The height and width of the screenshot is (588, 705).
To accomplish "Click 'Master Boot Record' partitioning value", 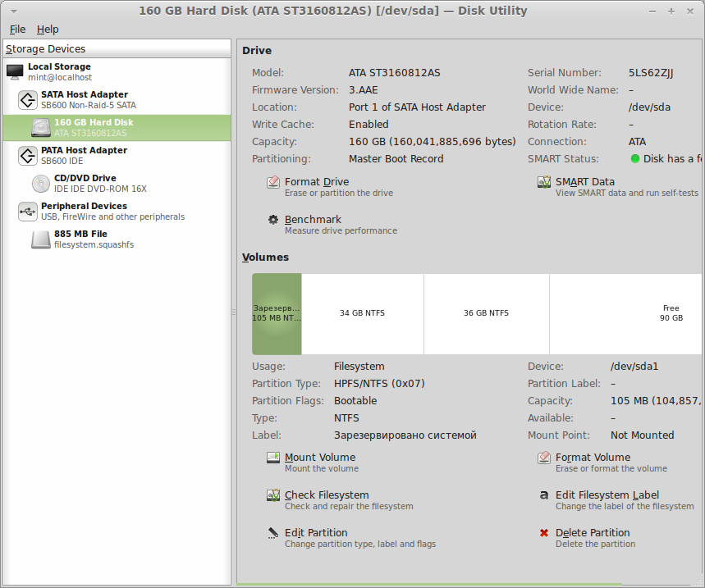I will (x=396, y=158).
